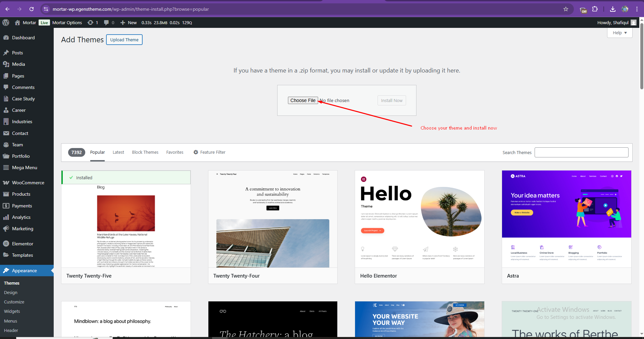Open the Chrome three-dot menu
The height and width of the screenshot is (339, 644).
(x=637, y=9)
